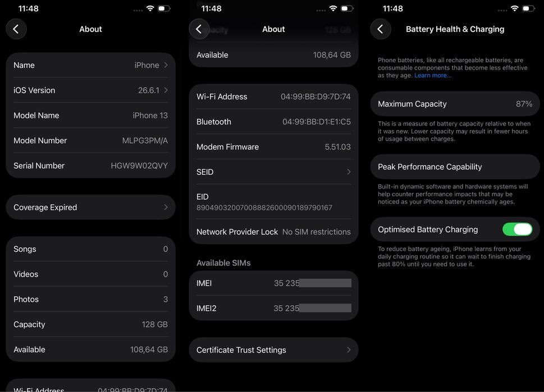
Task: Tap Maximum Capacity 87% value
Action: (524, 104)
